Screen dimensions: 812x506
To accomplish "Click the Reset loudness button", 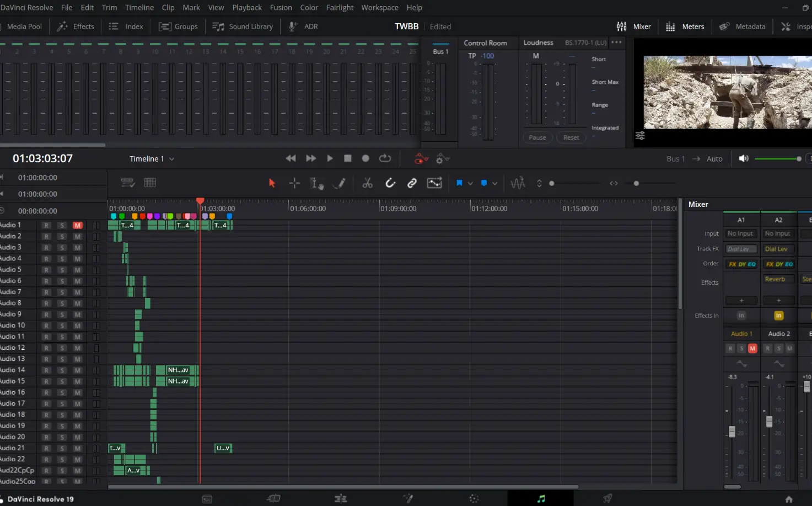I will pyautogui.click(x=571, y=138).
